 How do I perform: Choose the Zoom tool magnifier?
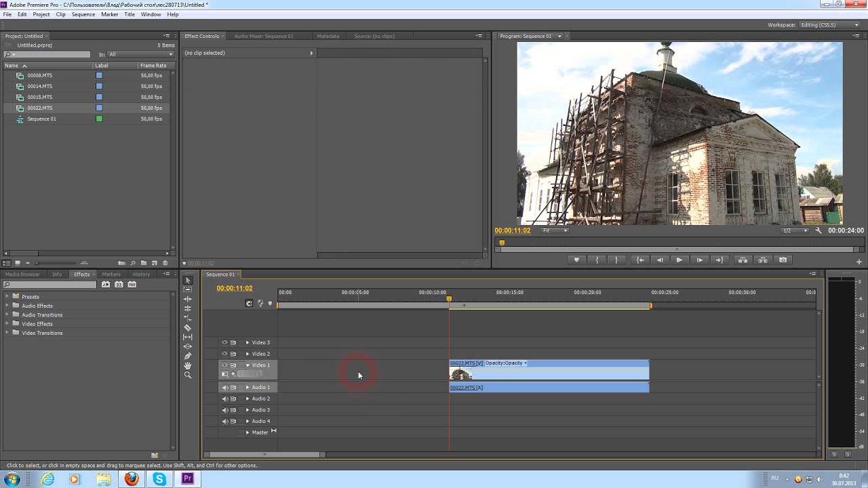188,375
